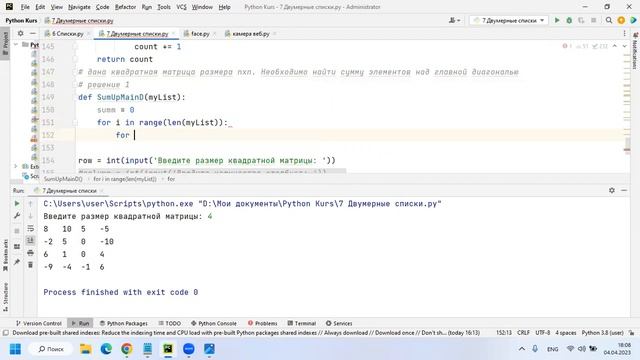The height and width of the screenshot is (360, 640).
Task: Open the Python Console tool window
Action: (x=214, y=323)
